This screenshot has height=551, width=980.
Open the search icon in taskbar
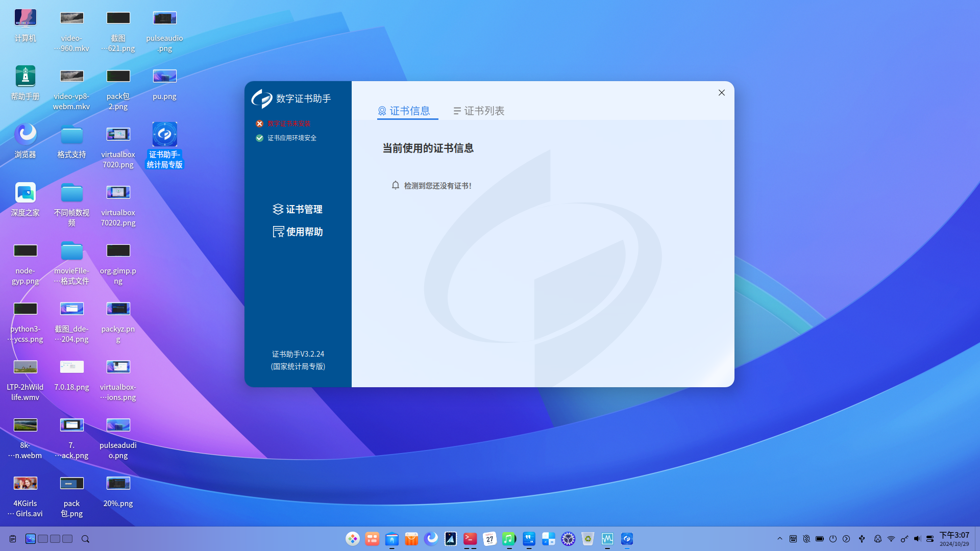pos(85,539)
